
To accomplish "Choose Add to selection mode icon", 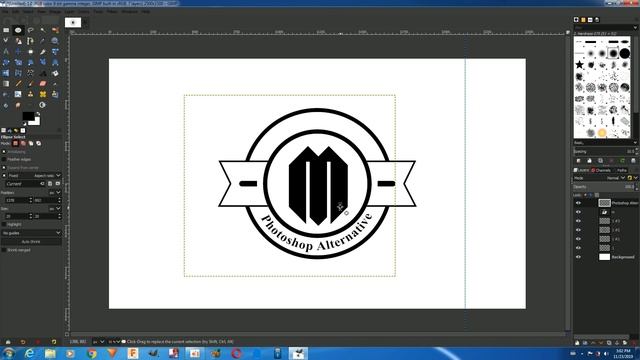I will click(x=23, y=143).
